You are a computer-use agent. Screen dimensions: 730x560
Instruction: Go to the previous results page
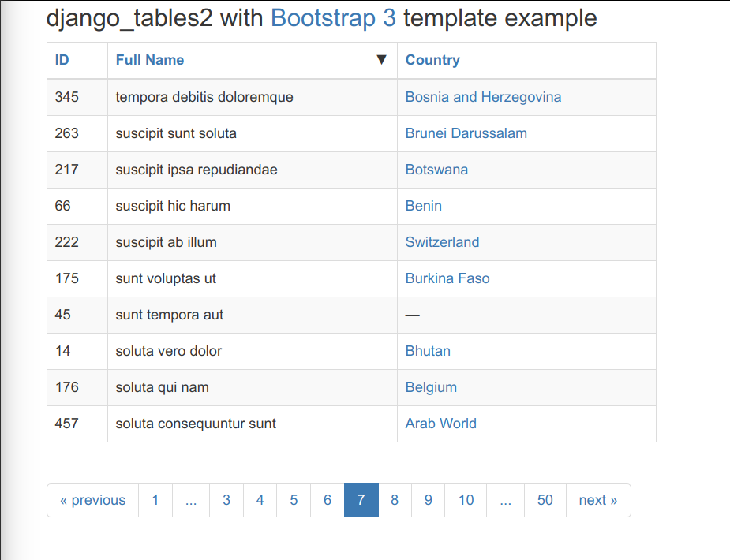[92, 500]
